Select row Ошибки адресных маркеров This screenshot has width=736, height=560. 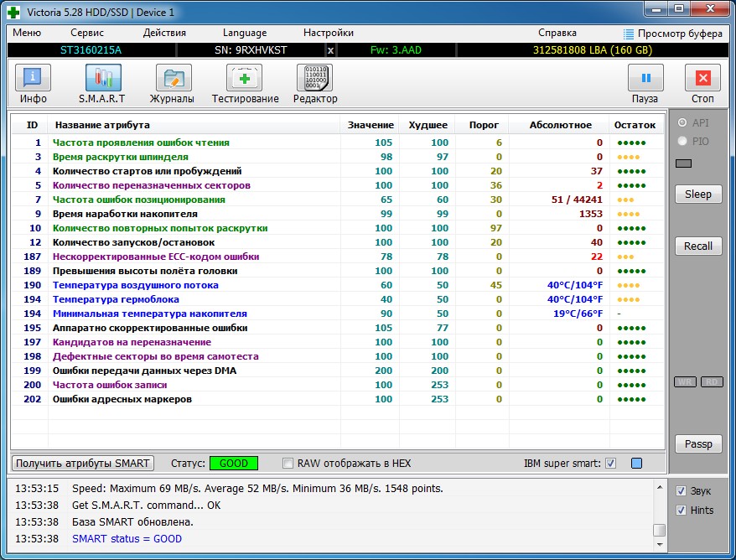pyautogui.click(x=338, y=399)
